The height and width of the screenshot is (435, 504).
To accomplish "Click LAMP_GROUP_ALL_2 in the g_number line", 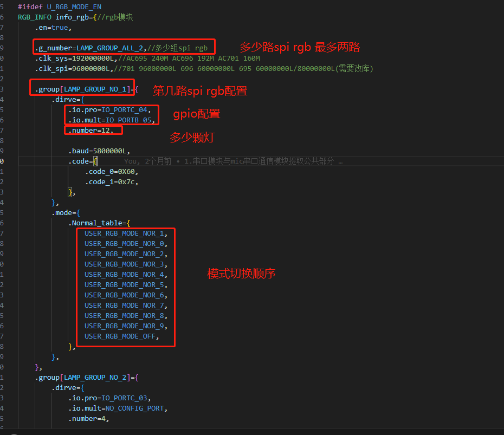I will click(x=109, y=48).
